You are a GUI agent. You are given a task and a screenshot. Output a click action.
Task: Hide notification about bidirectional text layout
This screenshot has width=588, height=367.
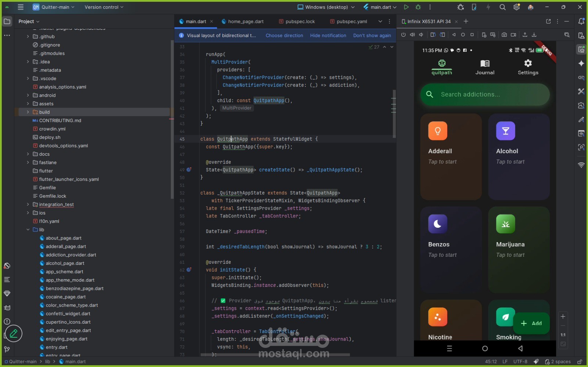[328, 35]
